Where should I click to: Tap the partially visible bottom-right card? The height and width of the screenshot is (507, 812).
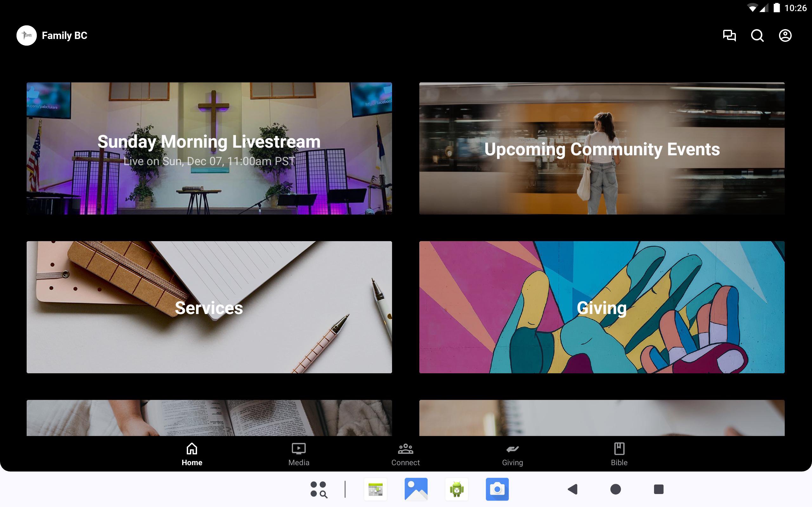(602, 417)
